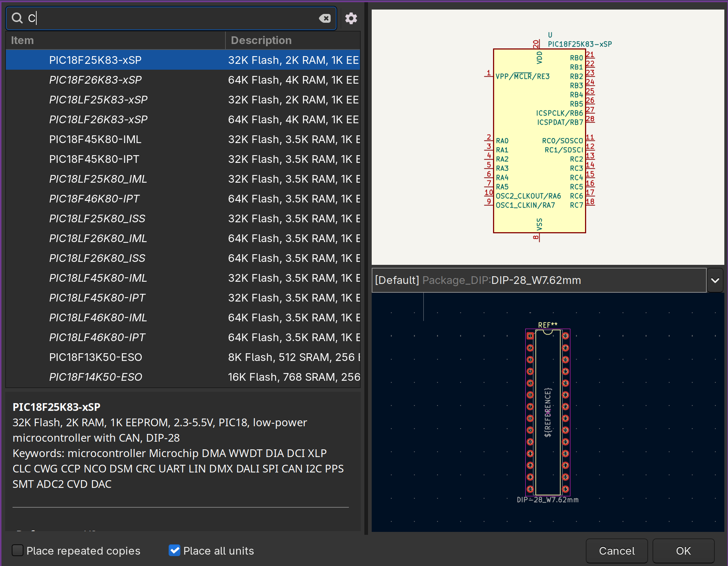Pick PIC18LF45K80-IPT from results
The height and width of the screenshot is (566, 728).
point(183,297)
